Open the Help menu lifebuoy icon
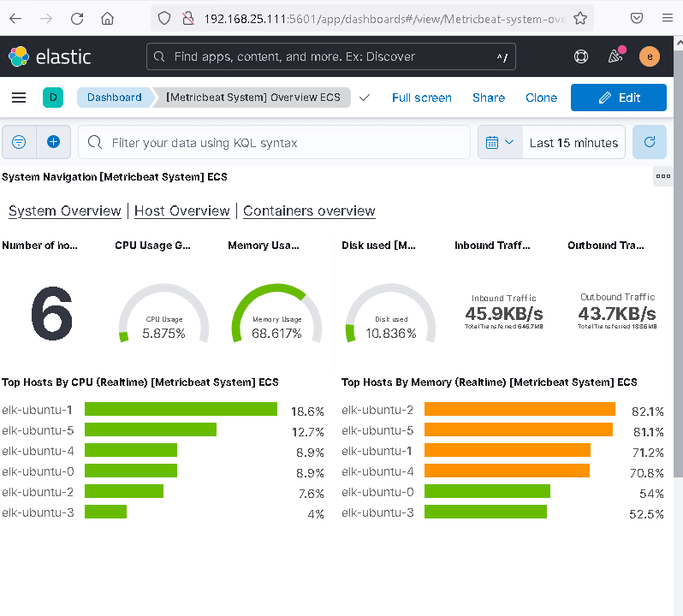 [580, 56]
